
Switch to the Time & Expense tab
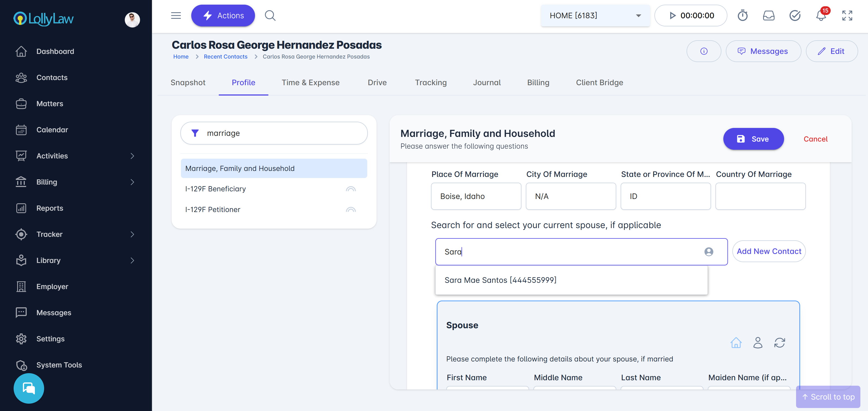pyautogui.click(x=310, y=82)
